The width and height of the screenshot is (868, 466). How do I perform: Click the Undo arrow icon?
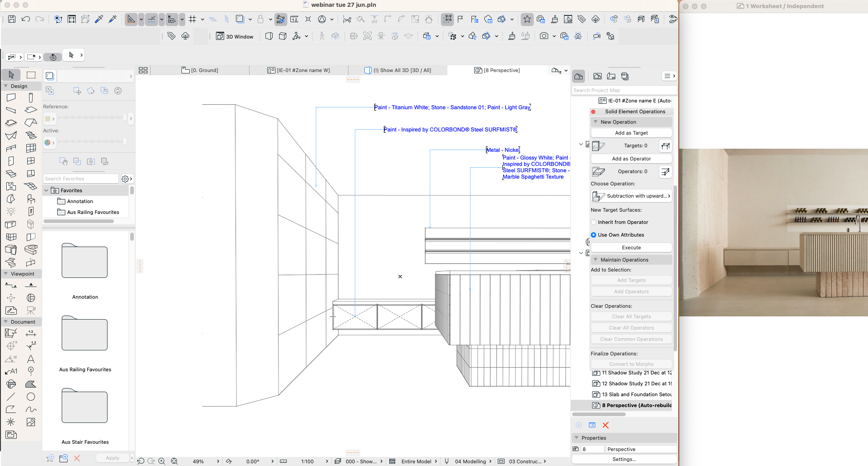tap(26, 19)
